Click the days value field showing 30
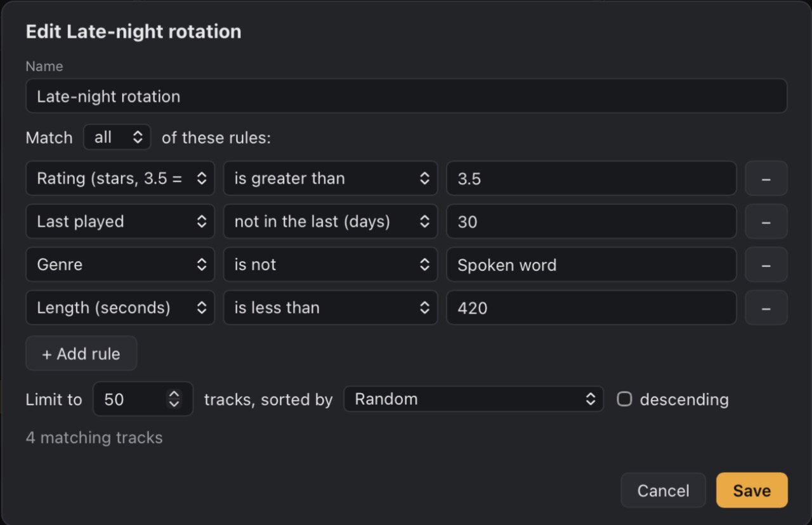This screenshot has height=525, width=812. 591,222
